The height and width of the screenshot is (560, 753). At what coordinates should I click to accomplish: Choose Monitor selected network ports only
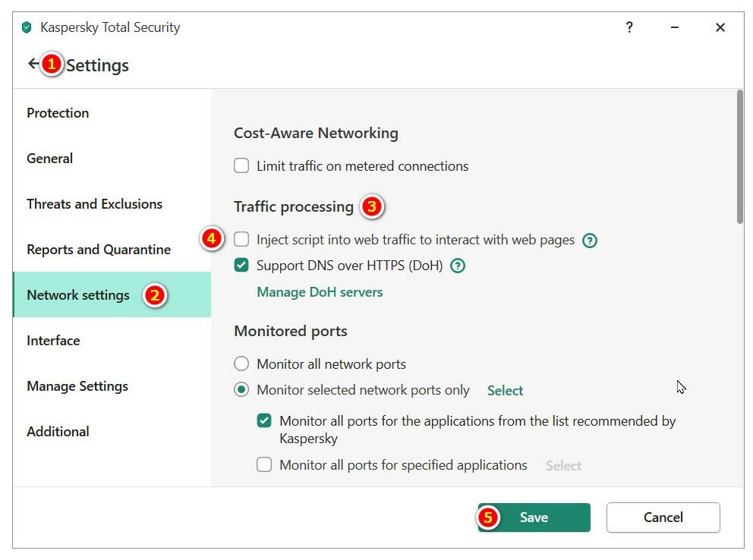pyautogui.click(x=241, y=390)
